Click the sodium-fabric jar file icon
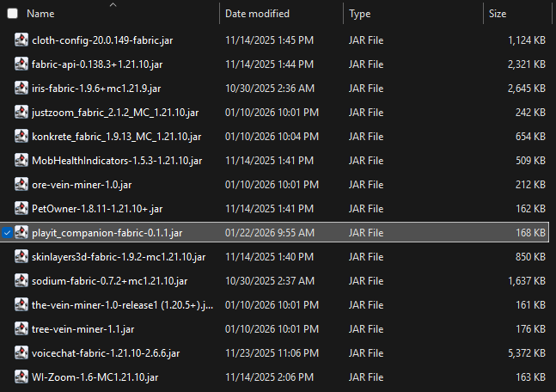Image resolution: width=556 pixels, height=392 pixels. (x=21, y=280)
